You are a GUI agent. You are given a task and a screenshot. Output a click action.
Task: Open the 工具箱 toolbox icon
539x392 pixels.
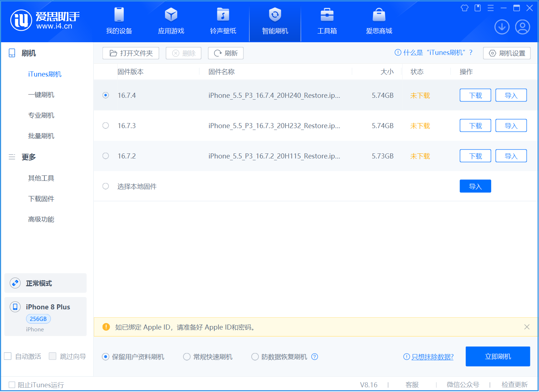point(327,15)
